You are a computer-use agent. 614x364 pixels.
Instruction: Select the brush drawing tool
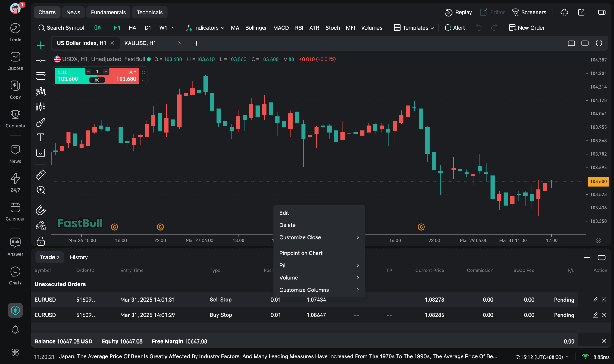pyautogui.click(x=41, y=122)
